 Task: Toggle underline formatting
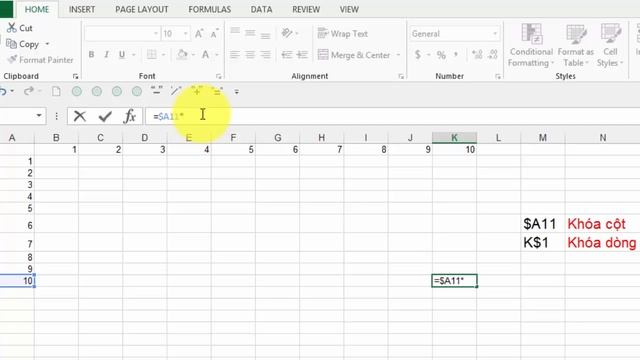pos(122,54)
